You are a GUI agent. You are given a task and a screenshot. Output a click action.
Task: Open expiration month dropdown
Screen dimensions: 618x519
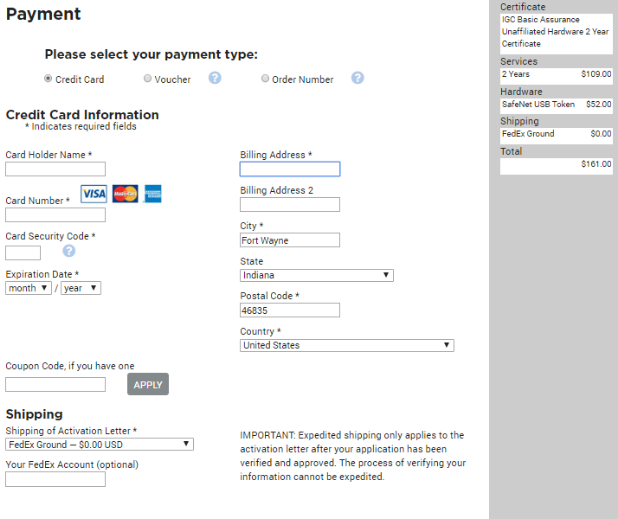28,288
